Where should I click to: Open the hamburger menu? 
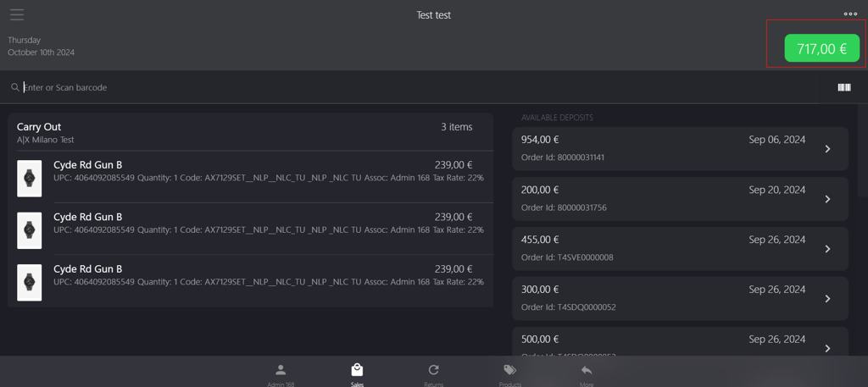17,15
